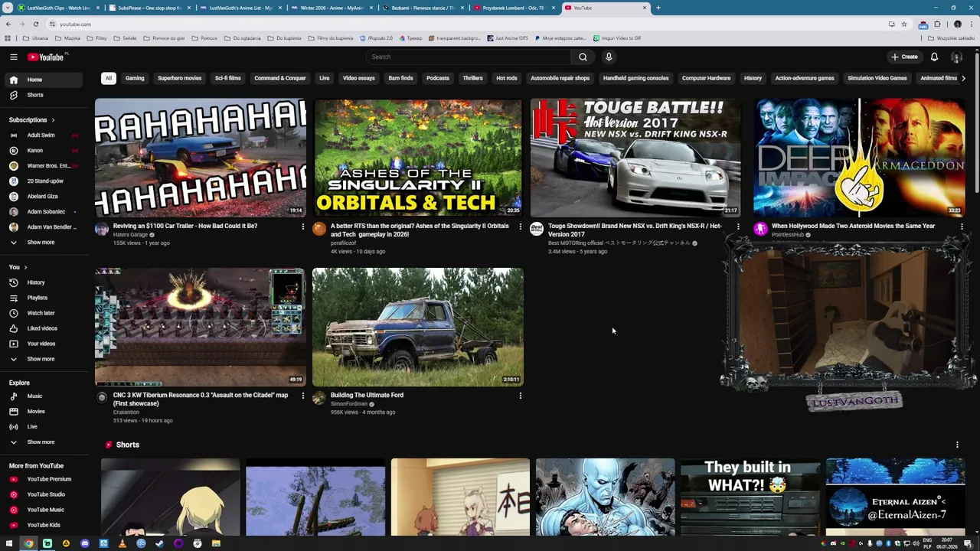Open the YouTube hamburger guide menu
The width and height of the screenshot is (980, 551).
tap(13, 57)
